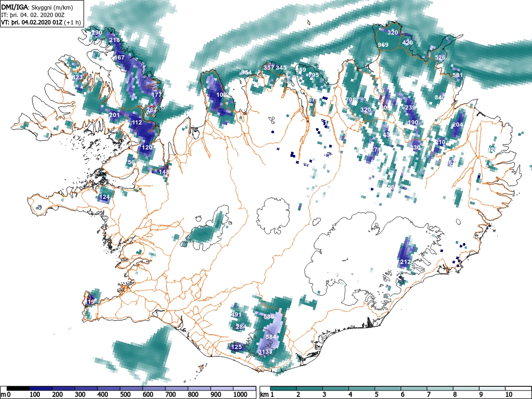Click the visibility value 119 on the southwest peninsula
Screen dimensions: 532x399
(89, 302)
